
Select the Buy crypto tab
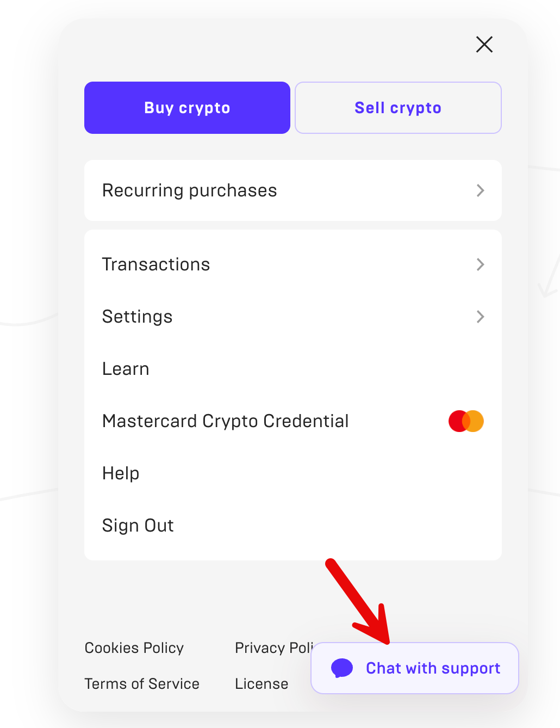pos(187,108)
